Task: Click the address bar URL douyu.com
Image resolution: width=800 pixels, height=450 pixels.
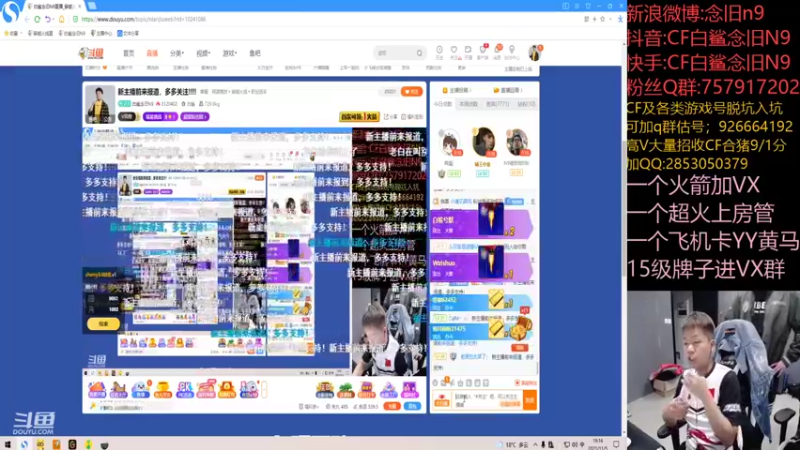Action: [x=144, y=19]
